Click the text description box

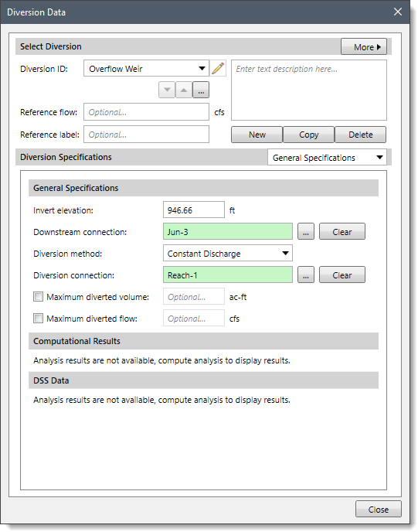309,90
